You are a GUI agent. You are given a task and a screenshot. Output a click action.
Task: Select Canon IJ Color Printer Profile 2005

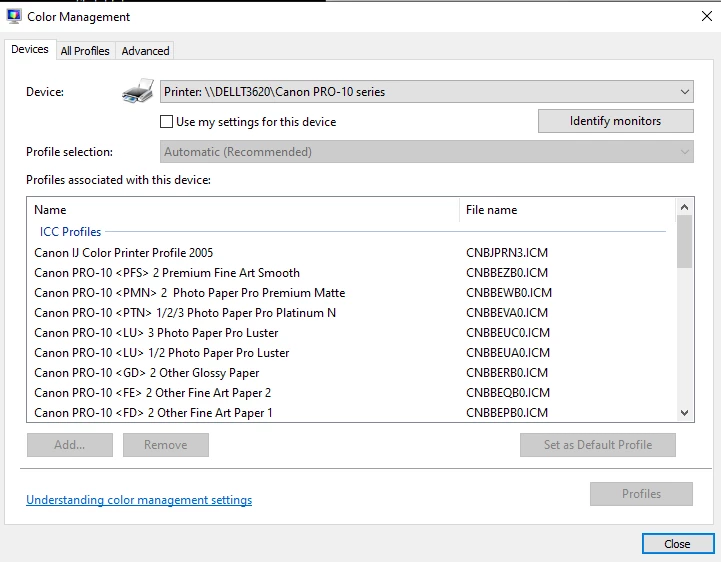[124, 253]
